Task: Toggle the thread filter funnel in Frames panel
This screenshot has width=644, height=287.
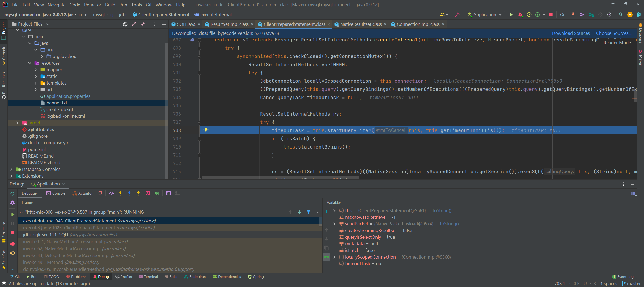Action: pos(308,212)
